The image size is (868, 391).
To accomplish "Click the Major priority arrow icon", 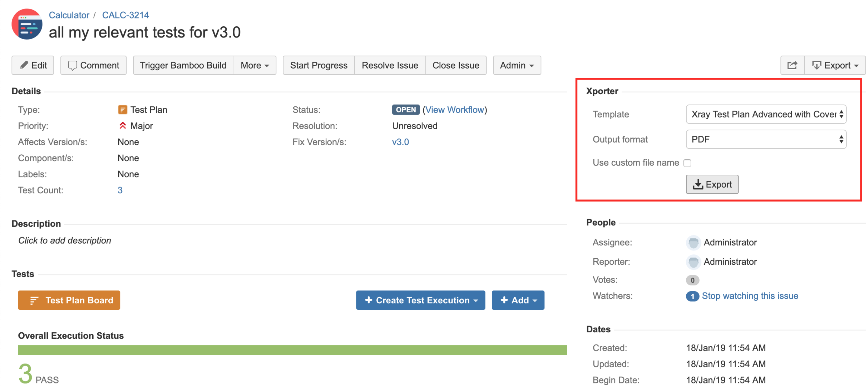I will pyautogui.click(x=122, y=125).
